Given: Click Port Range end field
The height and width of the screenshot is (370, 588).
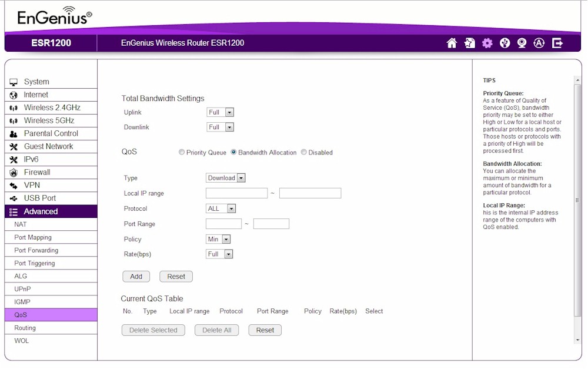Looking at the screenshot, I should (271, 224).
